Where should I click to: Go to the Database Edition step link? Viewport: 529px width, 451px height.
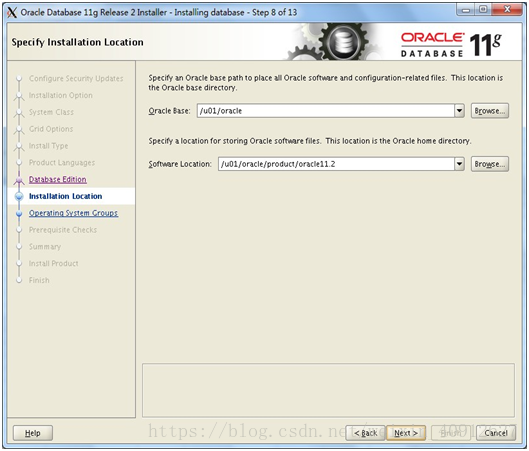pyautogui.click(x=58, y=179)
